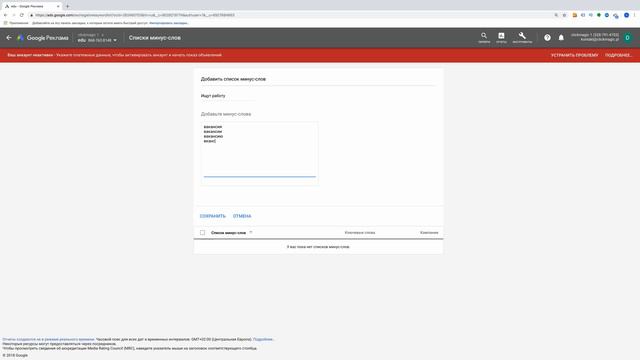Open the browser's three-dot menu
This screenshot has width=640, height=360.
click(635, 15)
